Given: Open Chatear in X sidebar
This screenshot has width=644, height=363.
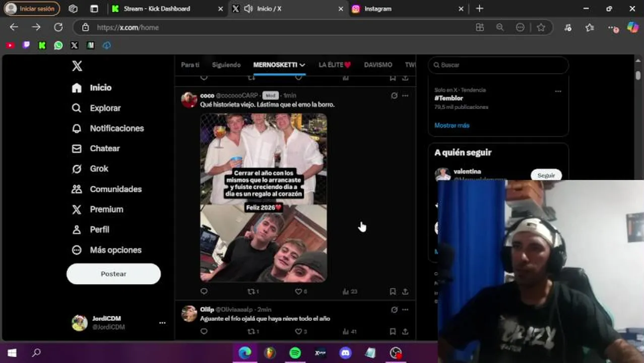Looking at the screenshot, I should [x=95, y=149].
